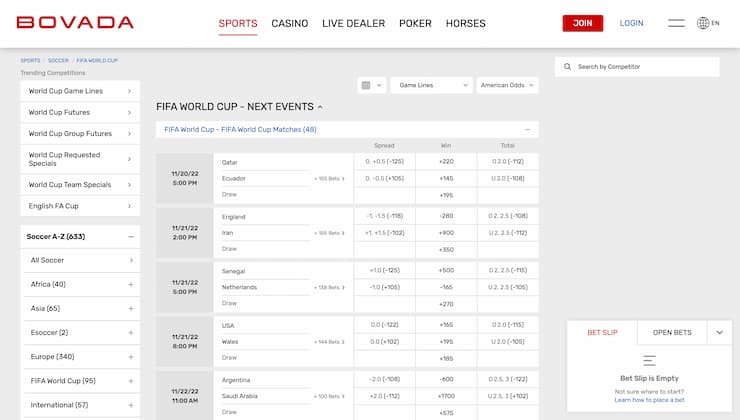Open World Cup Futures

80,112
